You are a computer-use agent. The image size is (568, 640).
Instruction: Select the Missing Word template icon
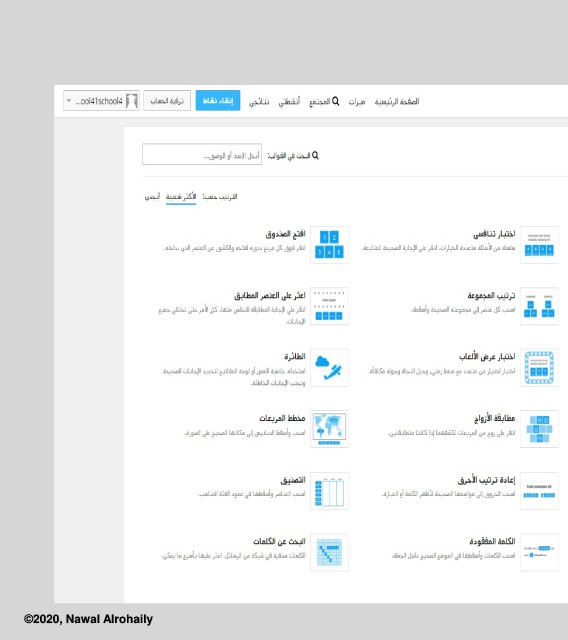pos(539,552)
